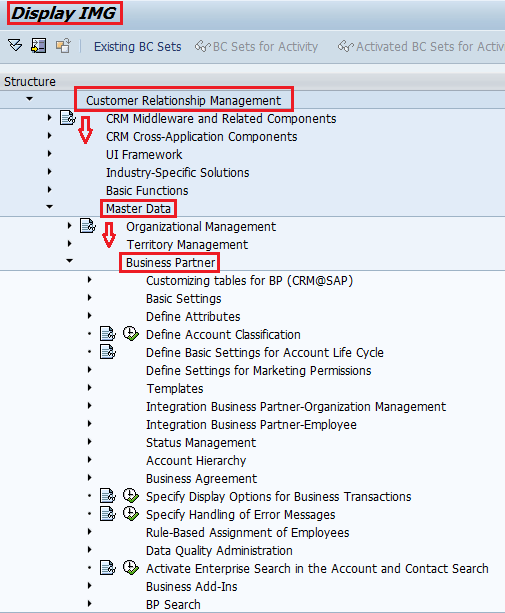Expand the Basic Settings arrow

(x=90, y=298)
